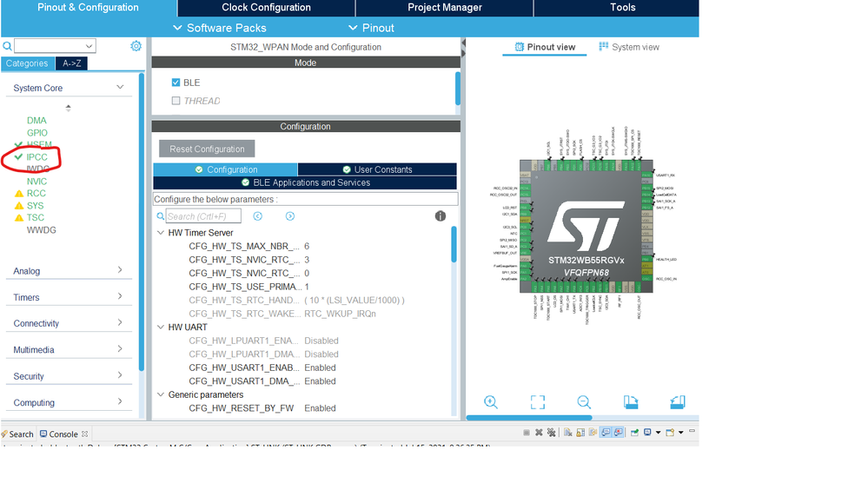868x490 pixels.
Task: Open the peripheral search dropdown
Action: [89, 46]
